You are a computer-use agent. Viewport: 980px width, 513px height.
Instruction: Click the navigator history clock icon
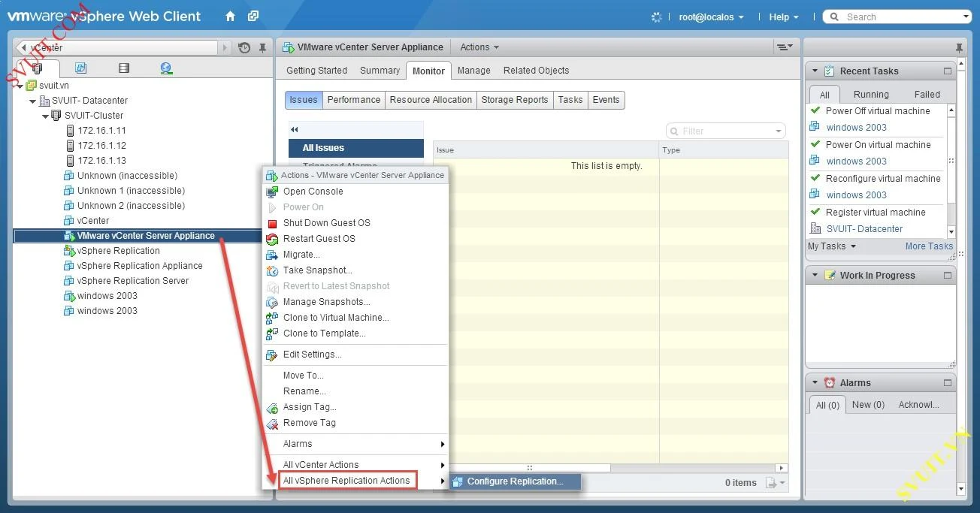[x=244, y=47]
